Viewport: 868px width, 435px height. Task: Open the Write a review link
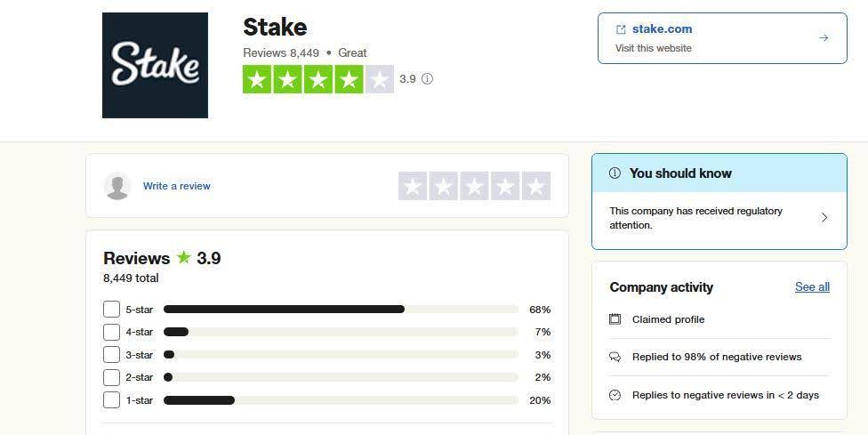[x=177, y=186]
